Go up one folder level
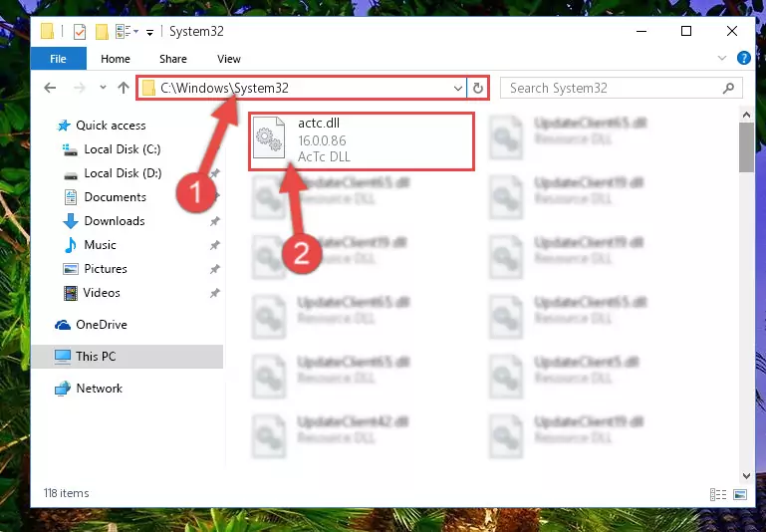 click(124, 88)
